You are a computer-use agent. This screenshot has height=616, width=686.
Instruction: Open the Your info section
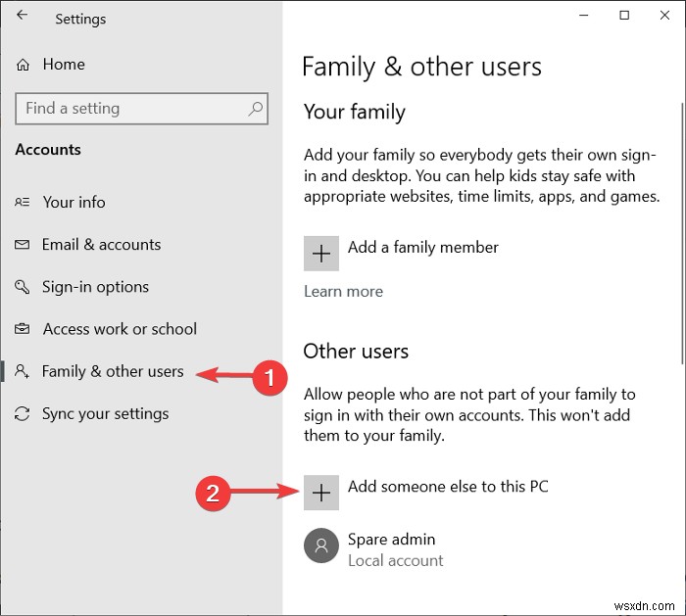pos(73,202)
